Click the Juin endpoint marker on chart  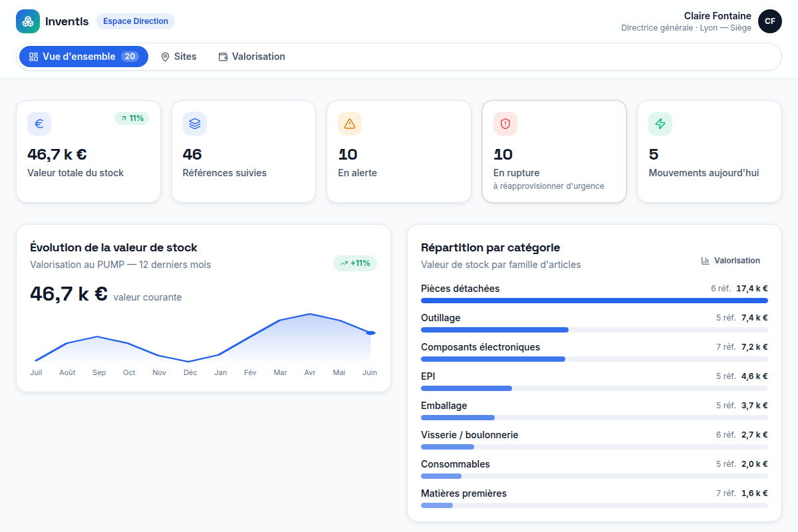[370, 332]
